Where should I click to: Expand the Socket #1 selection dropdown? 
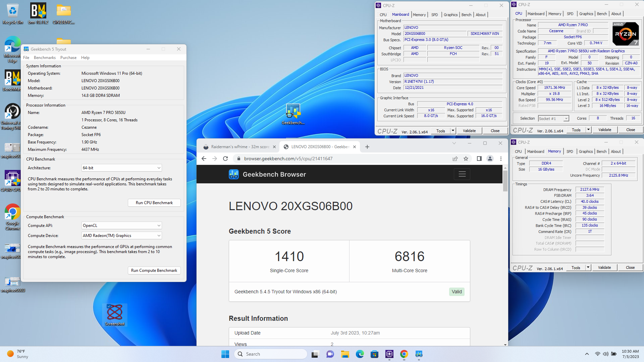tap(554, 118)
